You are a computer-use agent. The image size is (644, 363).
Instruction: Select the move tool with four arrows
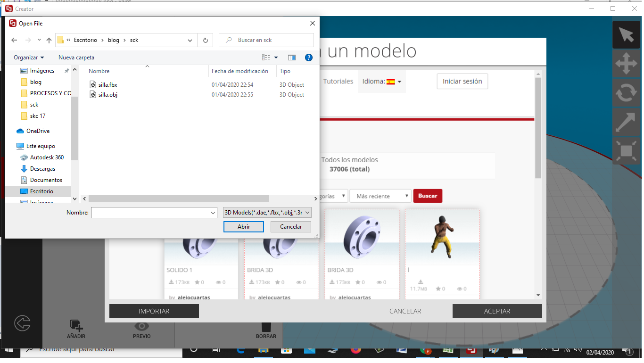[x=626, y=64]
